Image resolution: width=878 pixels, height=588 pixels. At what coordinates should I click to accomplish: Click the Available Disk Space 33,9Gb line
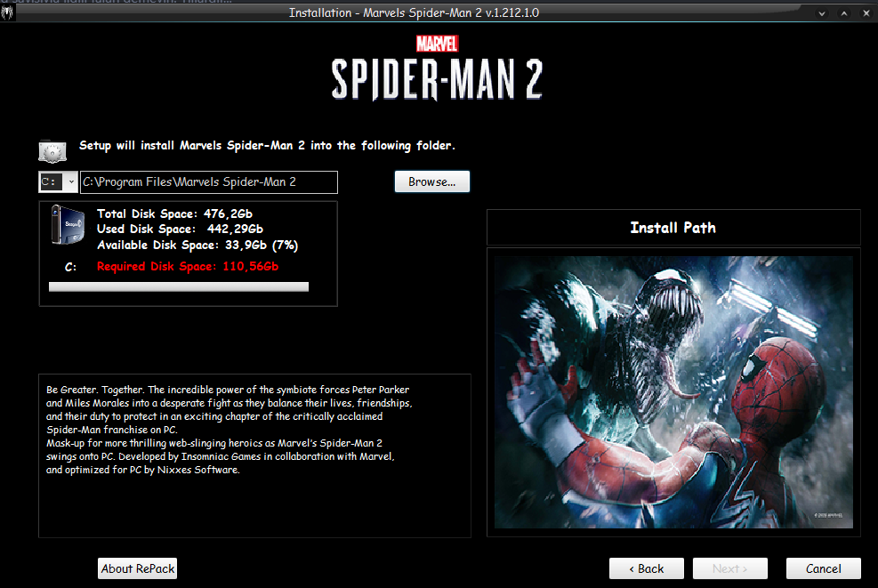click(x=197, y=245)
